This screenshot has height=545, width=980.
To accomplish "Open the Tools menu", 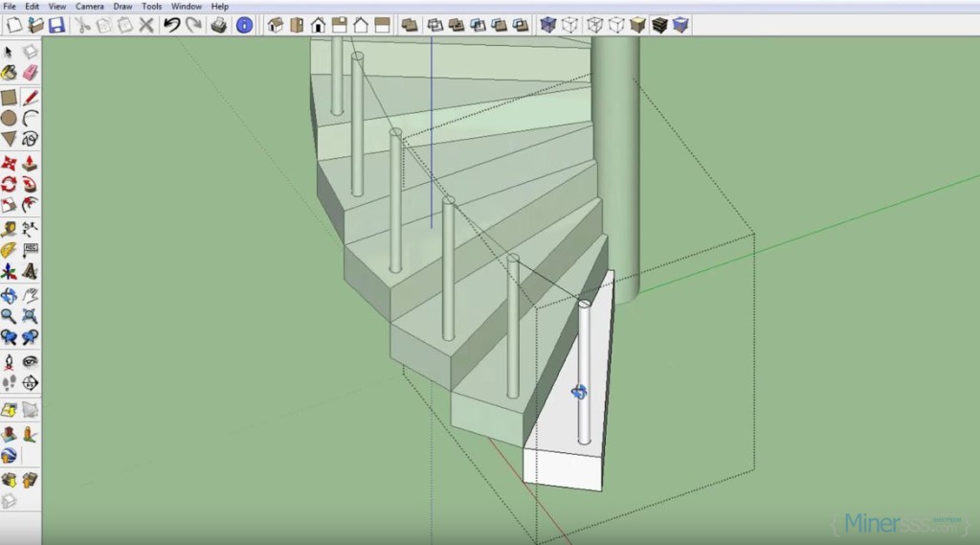I will (x=152, y=6).
